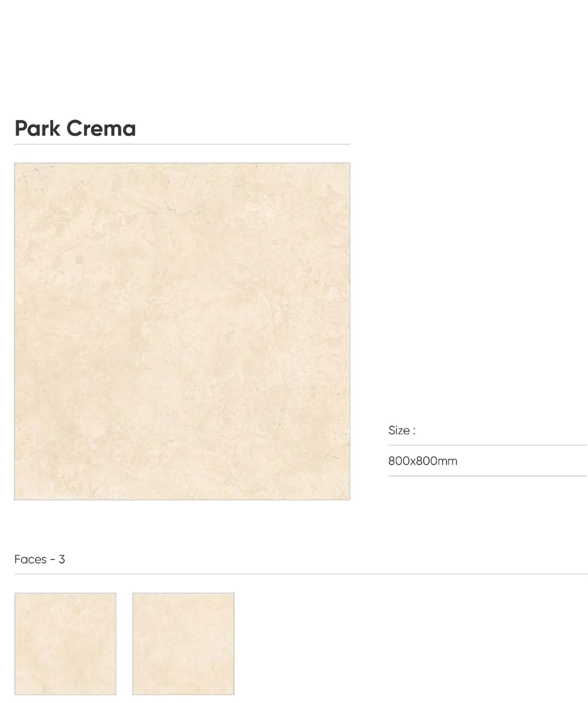588x703 pixels.
Task: Click the word Crema in the title
Action: coord(101,128)
